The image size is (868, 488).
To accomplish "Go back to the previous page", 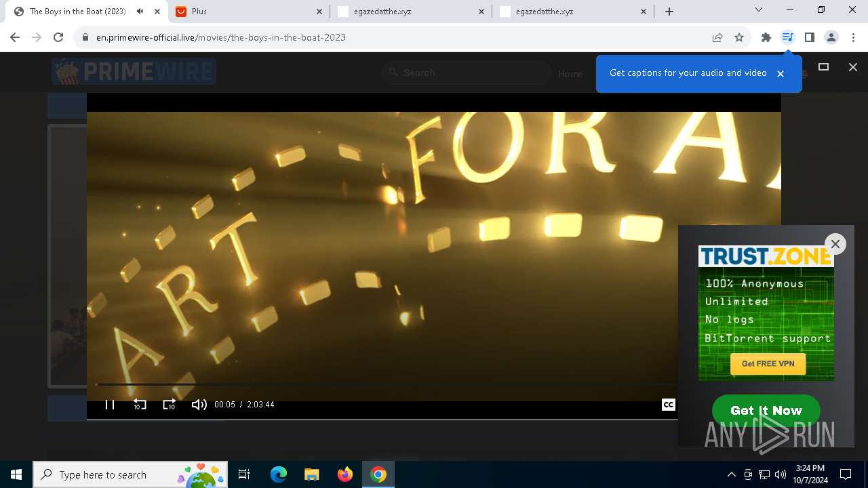I will coord(15,37).
